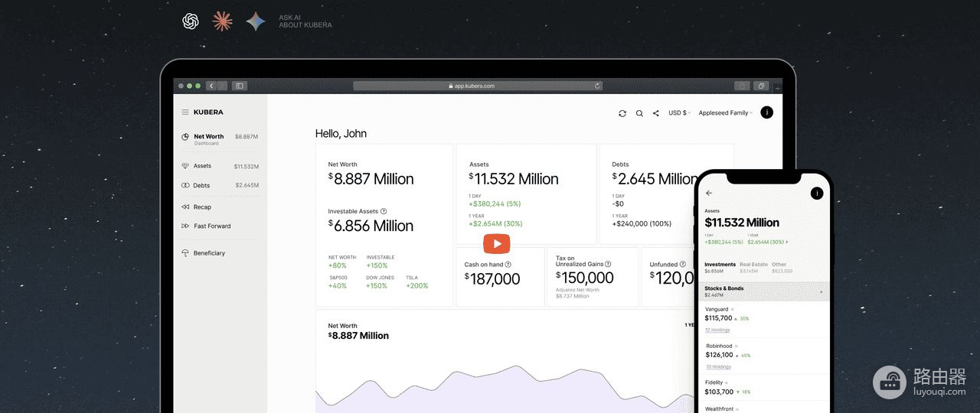Open the Robinhood 10 Holdings link

[717, 367]
